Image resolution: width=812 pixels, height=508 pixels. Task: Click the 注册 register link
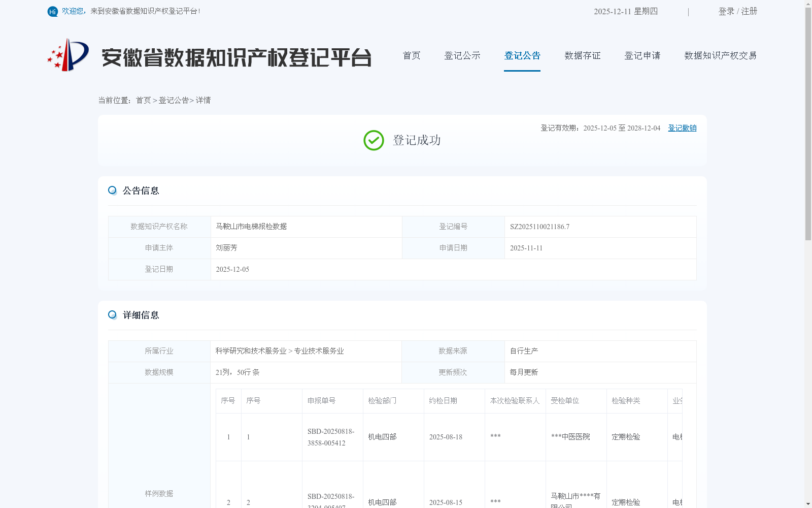[x=749, y=11]
